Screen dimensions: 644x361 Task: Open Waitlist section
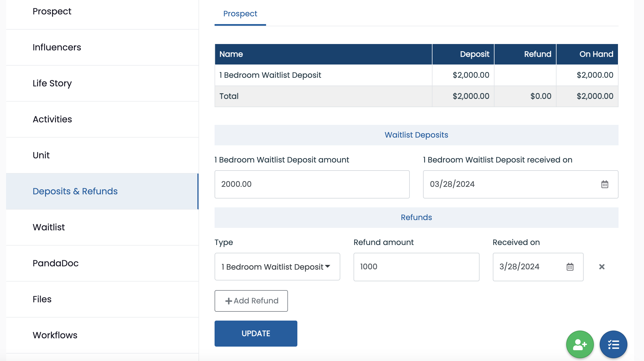coord(102,227)
